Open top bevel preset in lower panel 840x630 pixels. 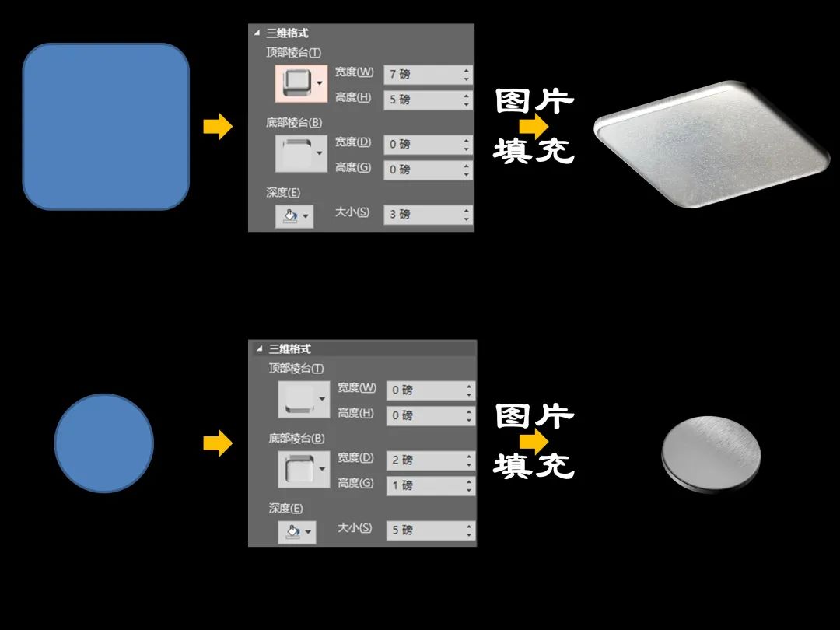coord(304,399)
